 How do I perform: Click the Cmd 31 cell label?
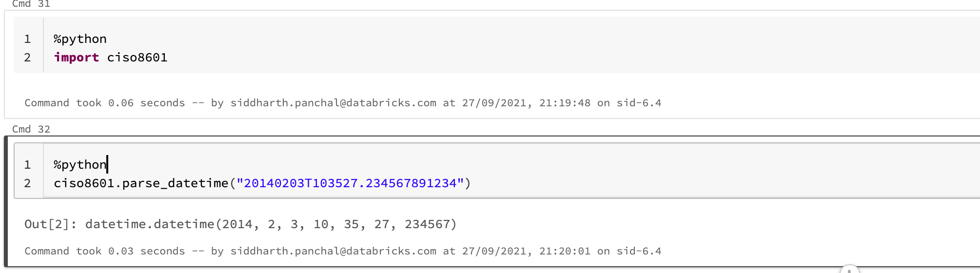point(31,4)
